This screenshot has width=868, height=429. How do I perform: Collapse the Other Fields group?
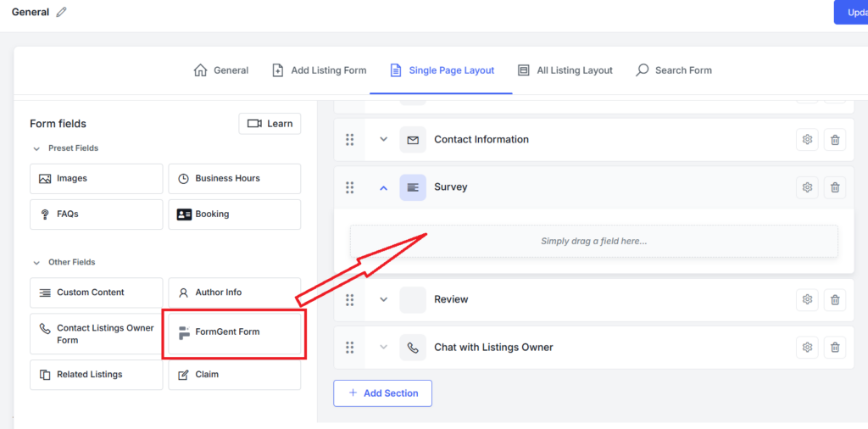(36, 263)
